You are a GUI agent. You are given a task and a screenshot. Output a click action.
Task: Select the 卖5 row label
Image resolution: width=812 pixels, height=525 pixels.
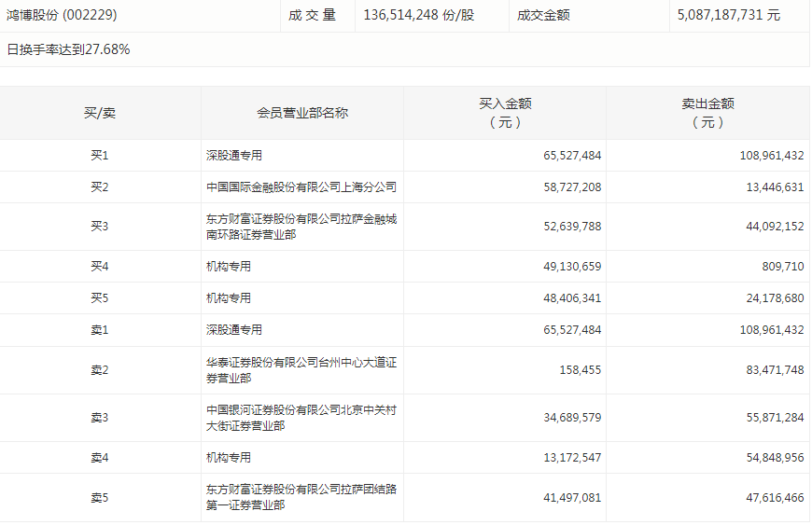(100, 498)
